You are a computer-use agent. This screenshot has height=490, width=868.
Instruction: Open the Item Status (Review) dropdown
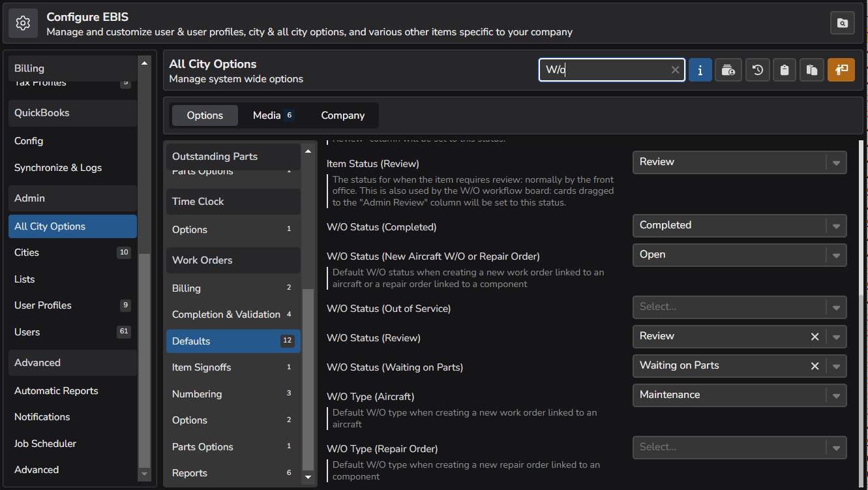point(836,162)
